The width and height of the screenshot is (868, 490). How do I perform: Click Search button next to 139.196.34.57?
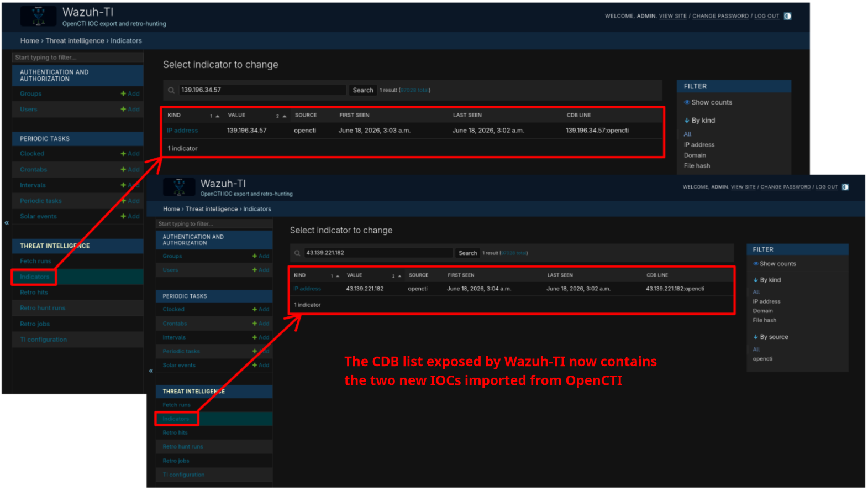[363, 90]
